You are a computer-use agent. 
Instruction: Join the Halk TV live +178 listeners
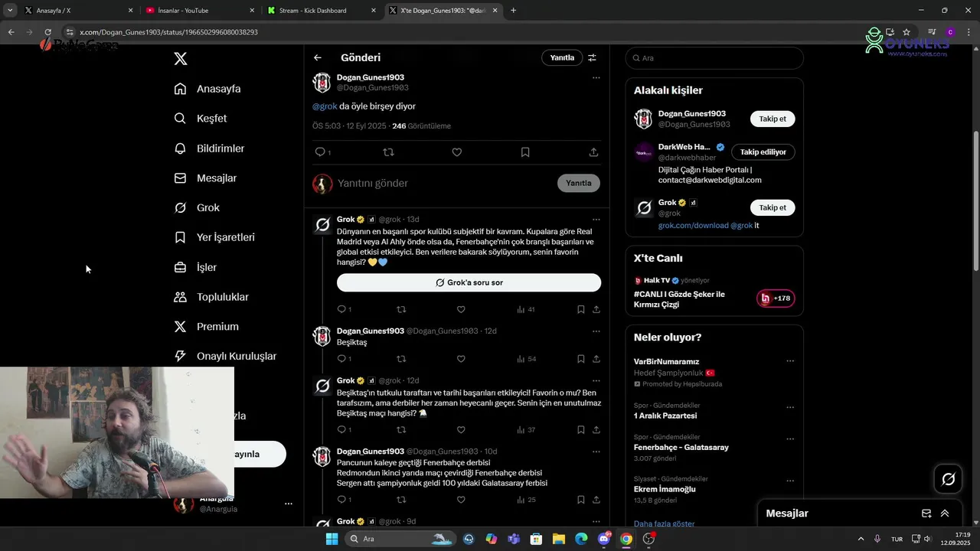[x=776, y=298]
